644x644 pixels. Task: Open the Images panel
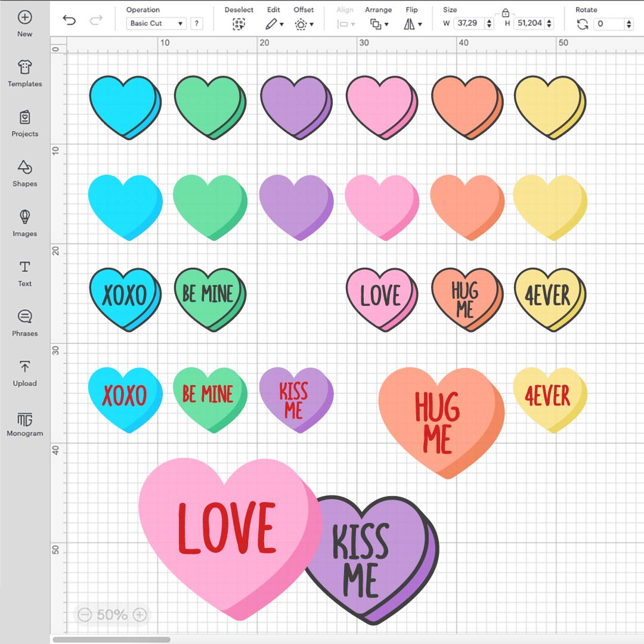pyautogui.click(x=24, y=223)
